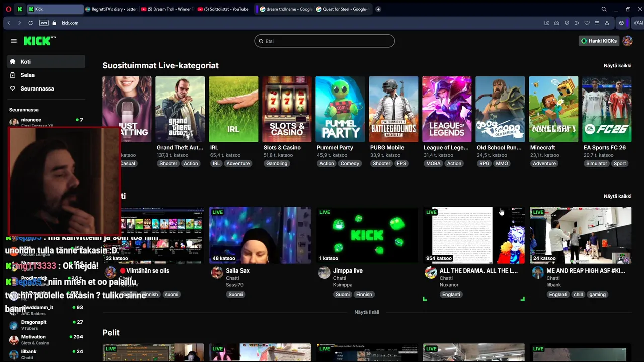Click the padlock site security icon
This screenshot has width=644, height=362.
[54, 23]
